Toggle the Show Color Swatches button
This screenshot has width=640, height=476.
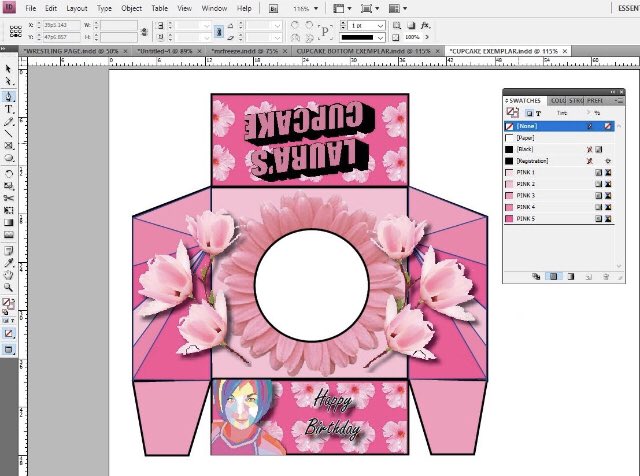(553, 277)
